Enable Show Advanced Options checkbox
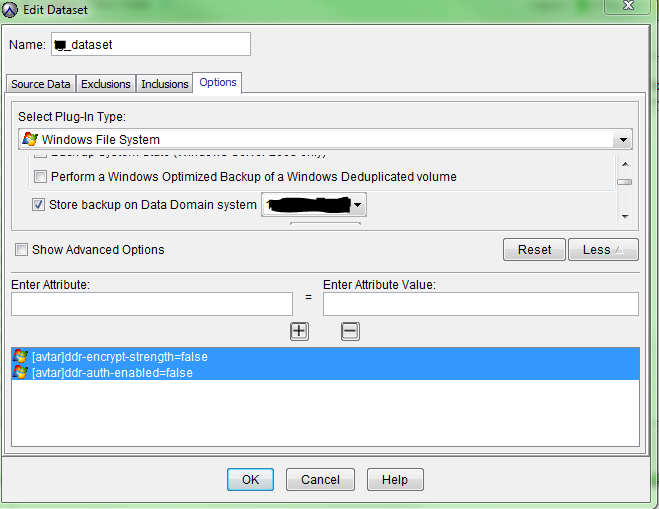This screenshot has height=509, width=659. (x=21, y=249)
